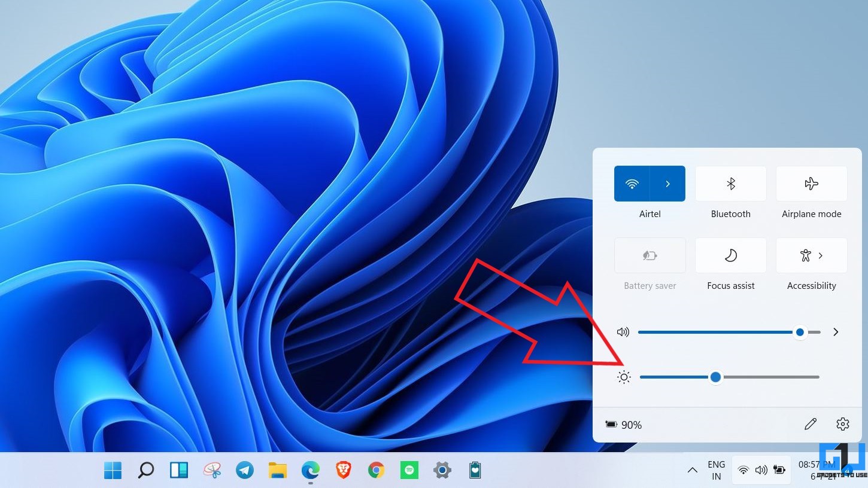The height and width of the screenshot is (488, 868).
Task: Toggle the Battery saver tile
Action: tap(650, 255)
